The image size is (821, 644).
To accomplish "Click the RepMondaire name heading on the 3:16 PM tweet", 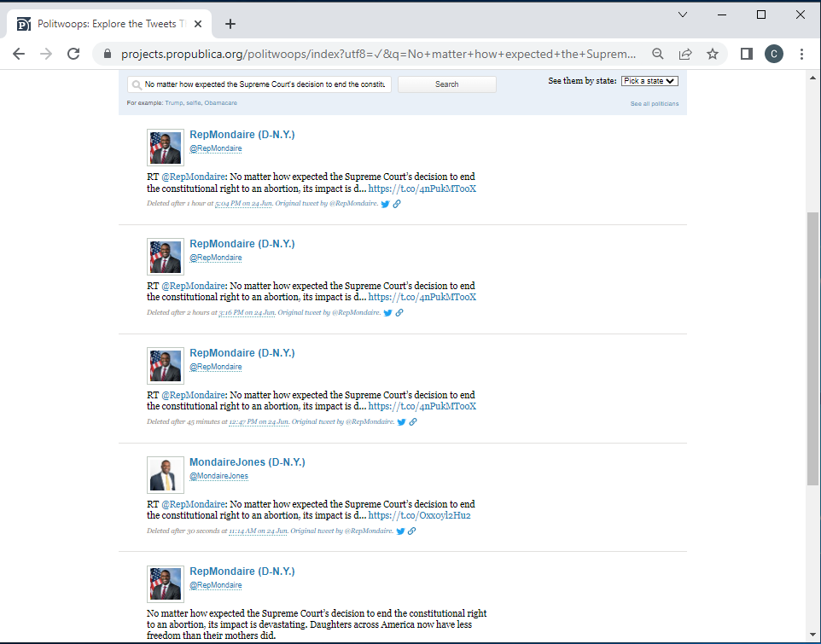I will (x=242, y=244).
